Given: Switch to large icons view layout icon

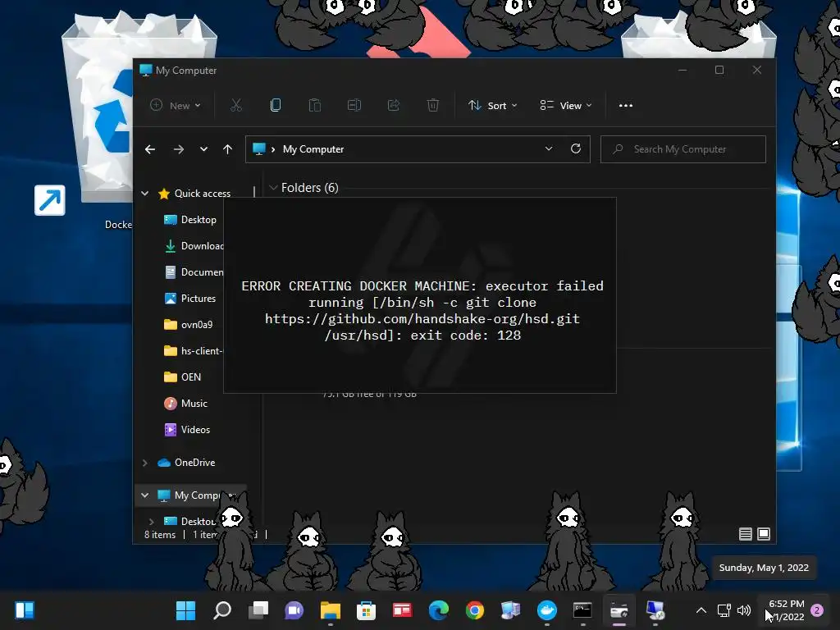Looking at the screenshot, I should pyautogui.click(x=764, y=534).
